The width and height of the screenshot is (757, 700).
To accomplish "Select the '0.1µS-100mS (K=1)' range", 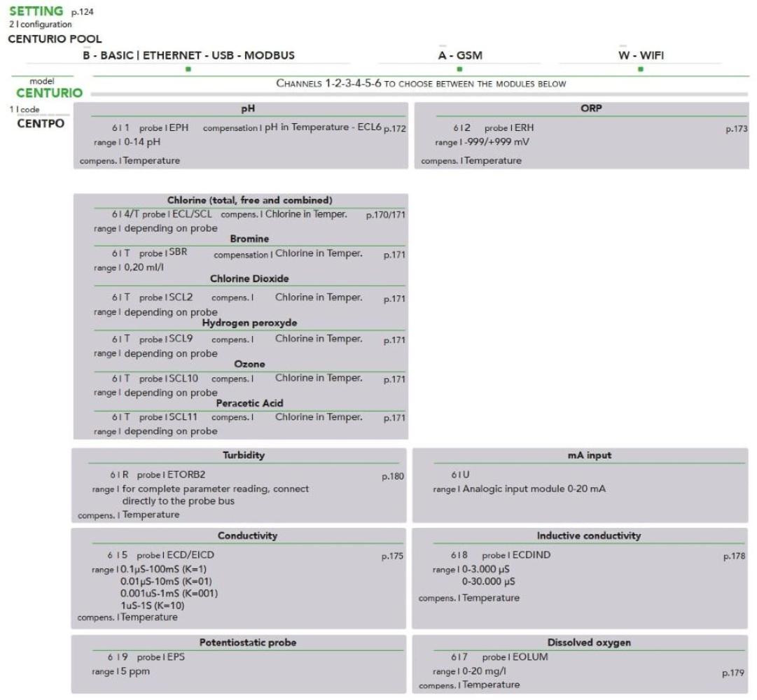I will (x=163, y=569).
